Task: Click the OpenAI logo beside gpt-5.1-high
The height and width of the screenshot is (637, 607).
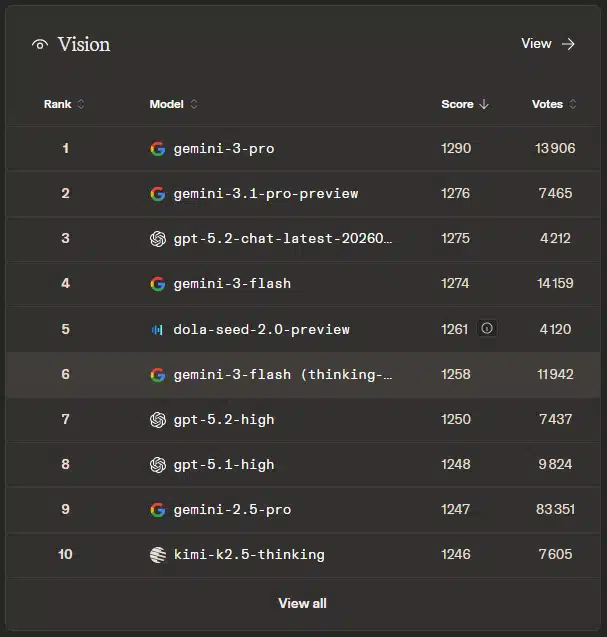Action: 157,464
